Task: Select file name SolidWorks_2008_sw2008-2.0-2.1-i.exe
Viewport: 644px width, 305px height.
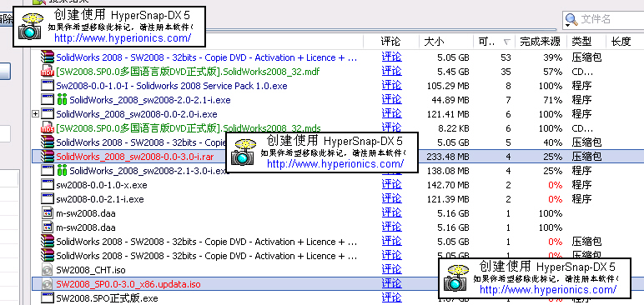Action: tap(150, 100)
